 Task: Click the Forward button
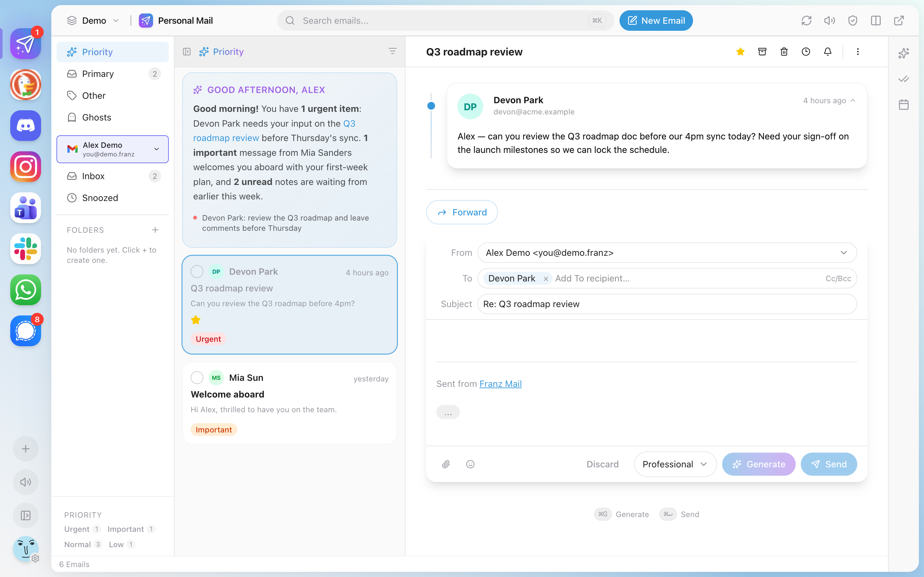[x=462, y=212]
